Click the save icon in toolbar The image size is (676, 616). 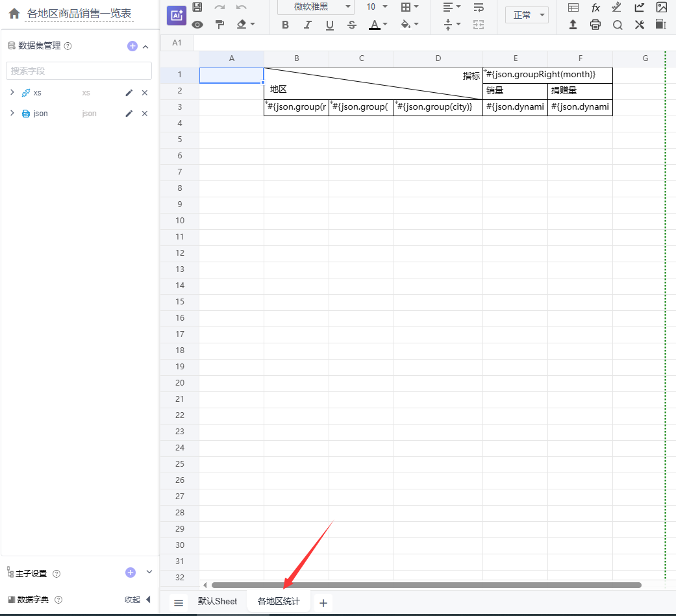[197, 7]
